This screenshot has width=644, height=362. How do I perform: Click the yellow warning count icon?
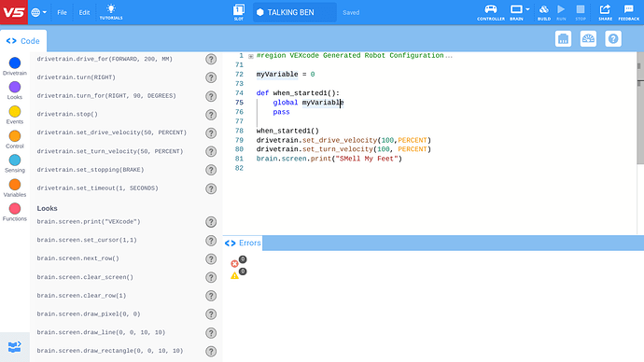coord(234,275)
